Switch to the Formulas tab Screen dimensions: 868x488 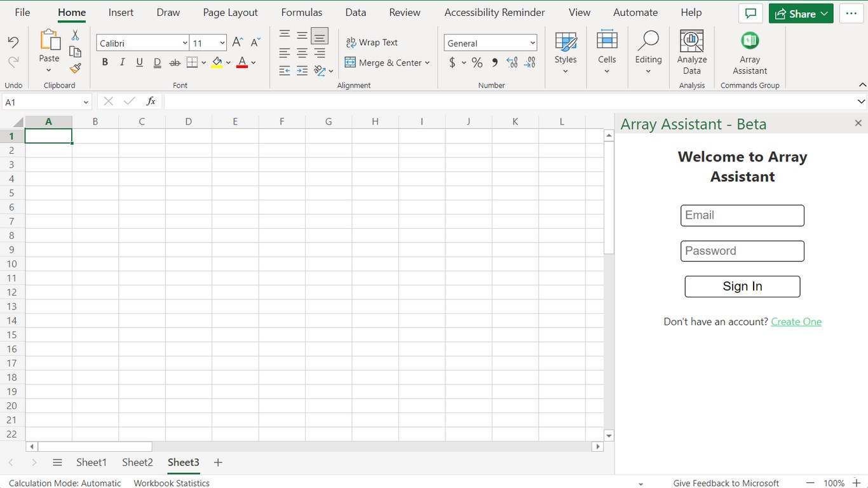302,13
